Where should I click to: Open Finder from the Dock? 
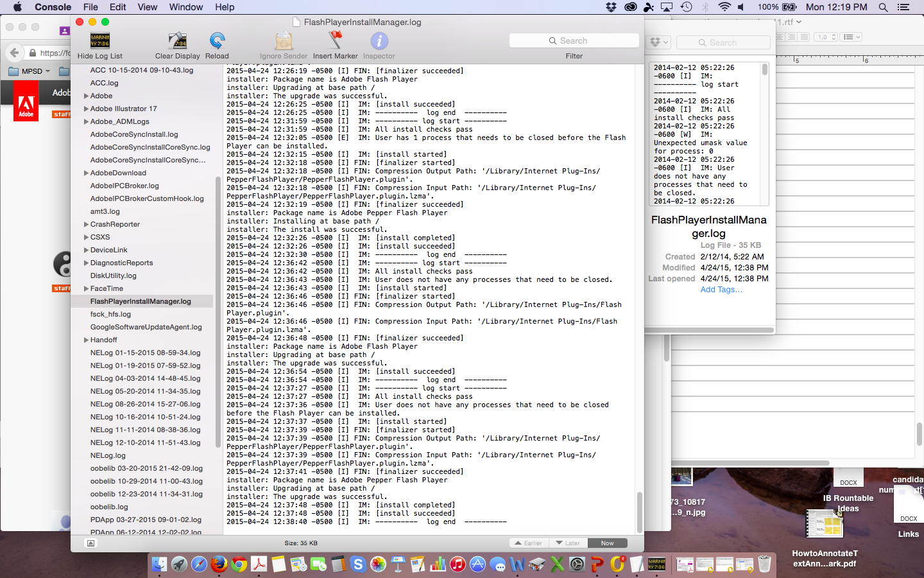coord(159,564)
